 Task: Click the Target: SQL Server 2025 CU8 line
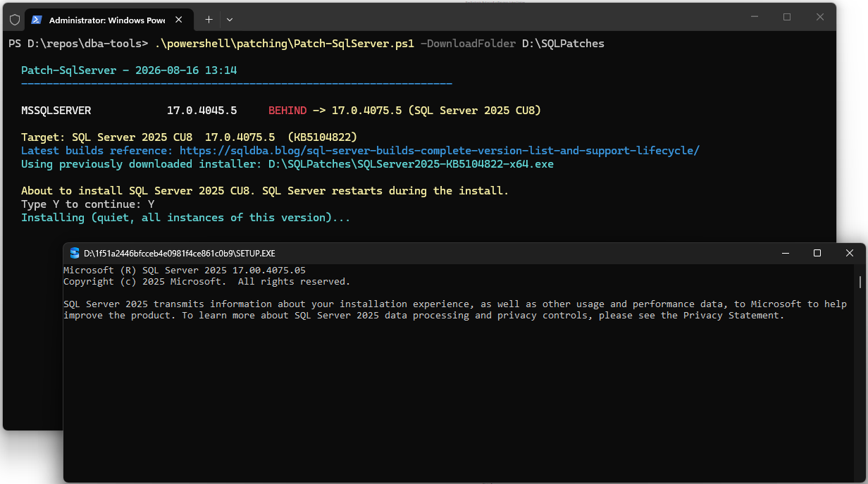pos(189,137)
